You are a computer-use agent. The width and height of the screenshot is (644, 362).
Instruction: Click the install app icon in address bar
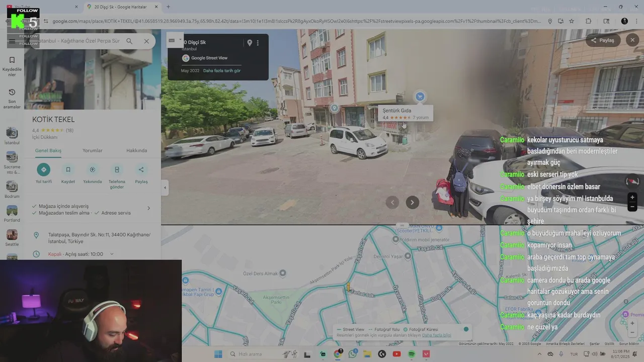[560, 21]
